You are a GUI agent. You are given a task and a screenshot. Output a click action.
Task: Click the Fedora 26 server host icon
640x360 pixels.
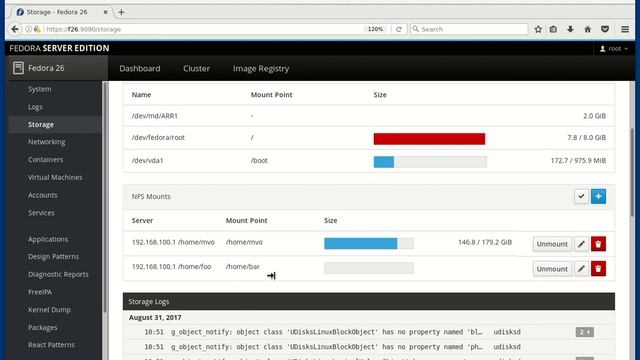(x=18, y=68)
